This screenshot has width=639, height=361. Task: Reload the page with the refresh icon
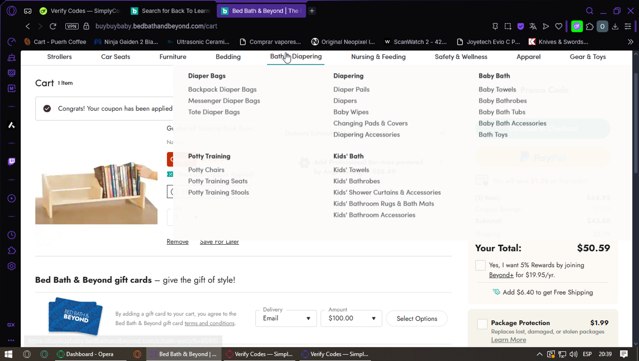53,26
